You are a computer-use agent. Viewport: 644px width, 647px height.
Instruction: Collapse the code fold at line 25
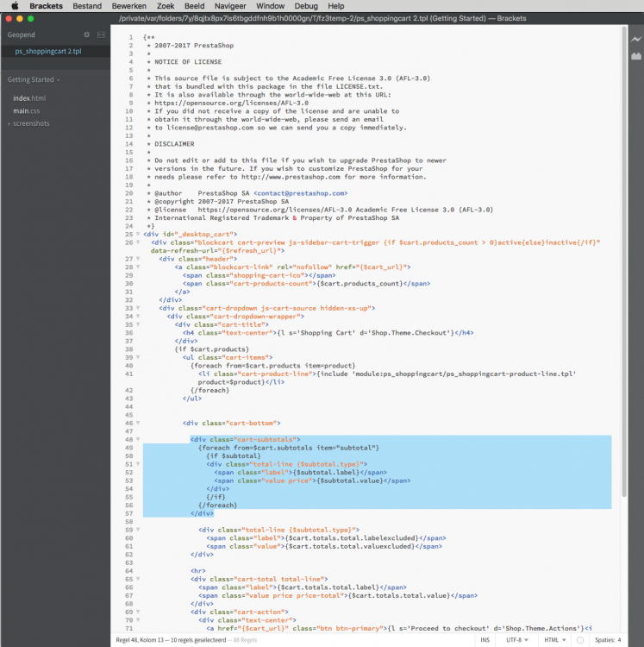click(x=138, y=234)
